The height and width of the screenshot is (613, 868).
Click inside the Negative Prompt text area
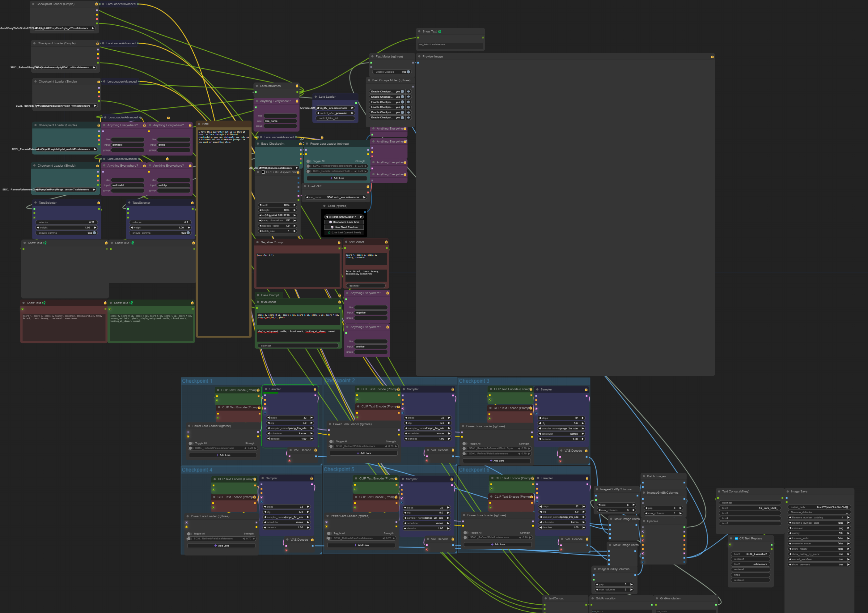(x=298, y=270)
